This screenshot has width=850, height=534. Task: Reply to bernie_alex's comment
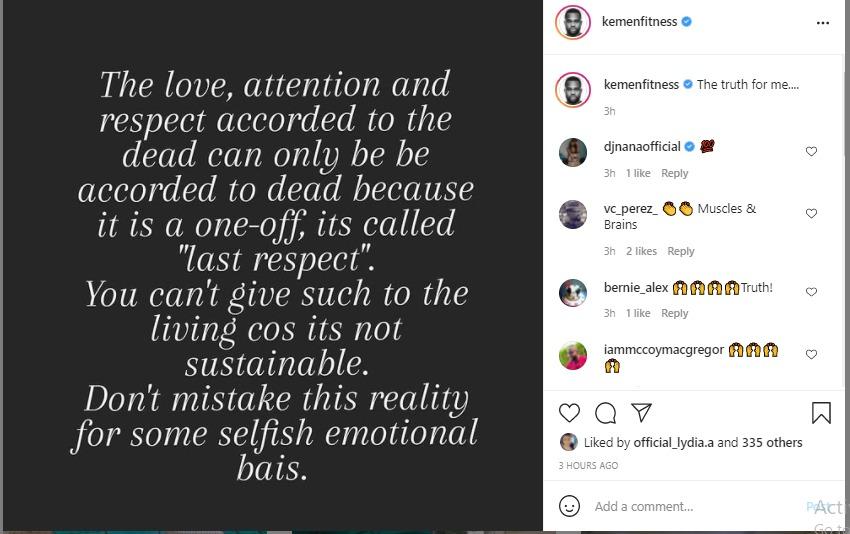coord(675,313)
